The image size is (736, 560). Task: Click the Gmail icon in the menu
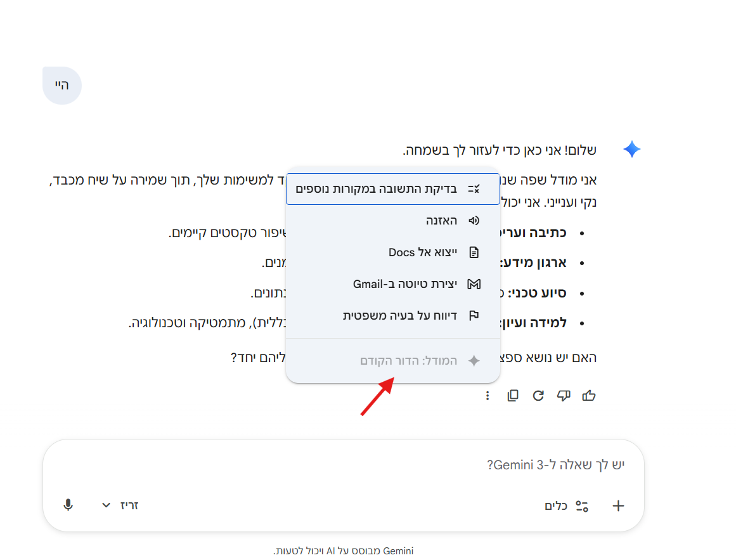point(474,284)
